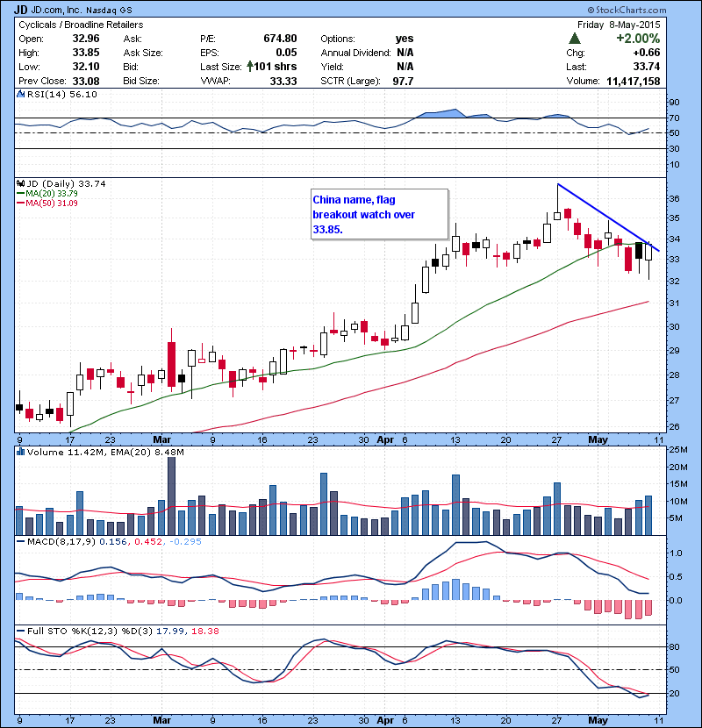Select the Open value 32.96
The image size is (702, 728).
[86, 39]
